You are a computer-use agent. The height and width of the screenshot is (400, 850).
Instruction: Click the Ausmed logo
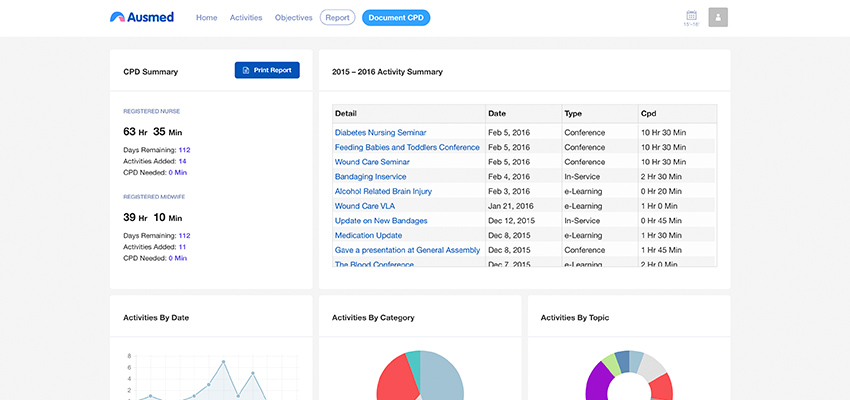tap(141, 17)
